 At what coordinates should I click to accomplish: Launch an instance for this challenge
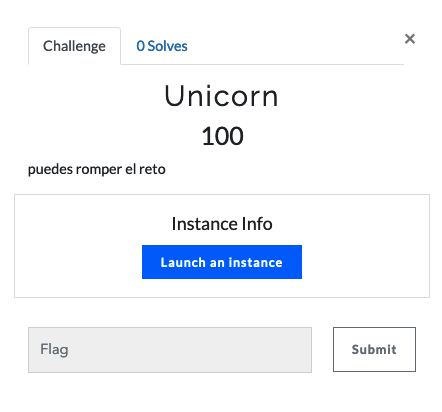coord(222,262)
